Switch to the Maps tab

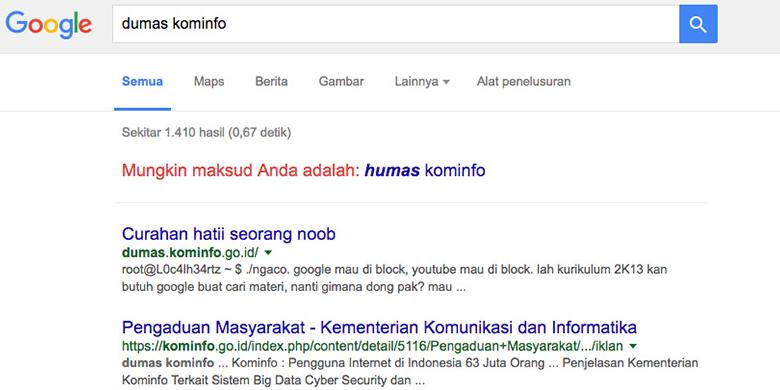click(209, 82)
